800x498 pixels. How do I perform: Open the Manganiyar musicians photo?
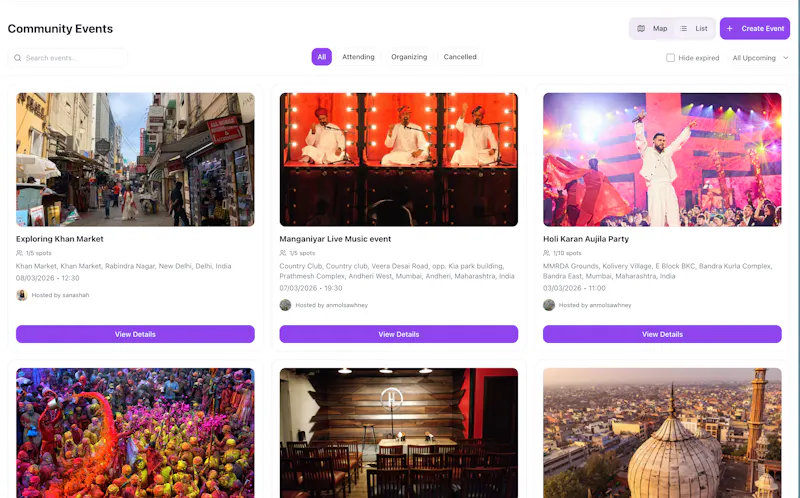(398, 159)
